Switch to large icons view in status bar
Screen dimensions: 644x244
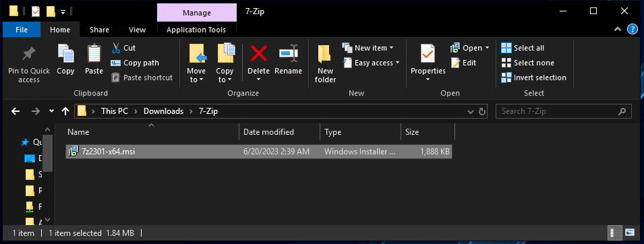click(x=630, y=233)
